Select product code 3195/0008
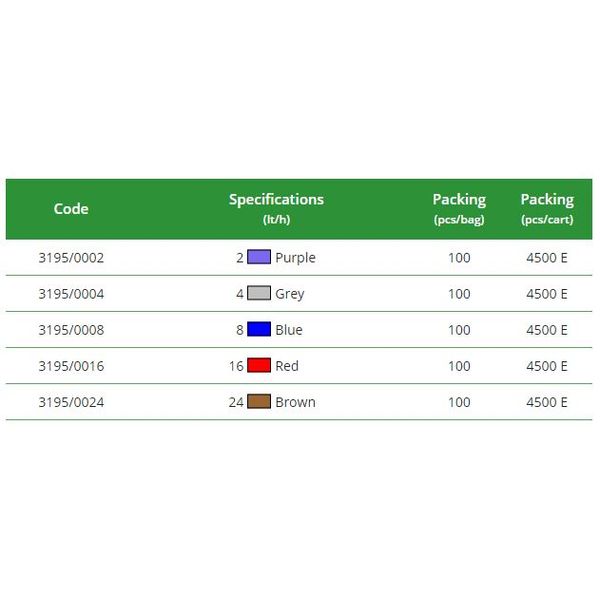Viewport: 600px width, 600px height. 71,330
